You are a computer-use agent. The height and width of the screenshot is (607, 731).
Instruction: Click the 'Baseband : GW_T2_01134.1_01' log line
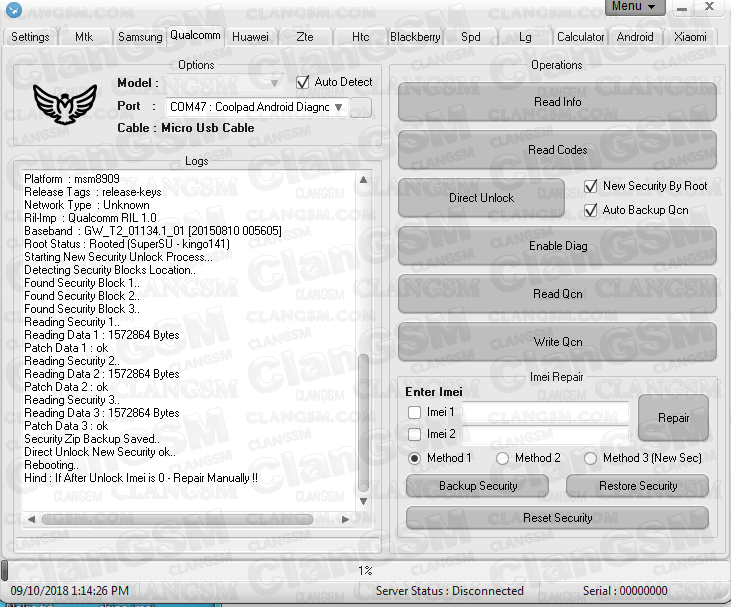point(153,231)
